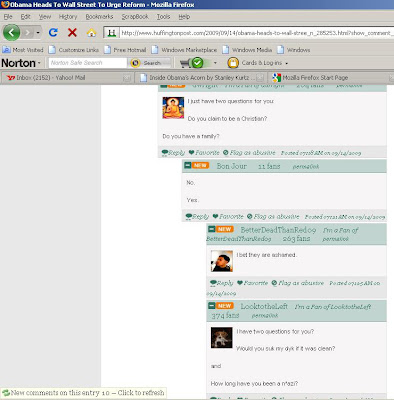
Task: Open the Most Visited bookmarks folder
Action: click(23, 50)
